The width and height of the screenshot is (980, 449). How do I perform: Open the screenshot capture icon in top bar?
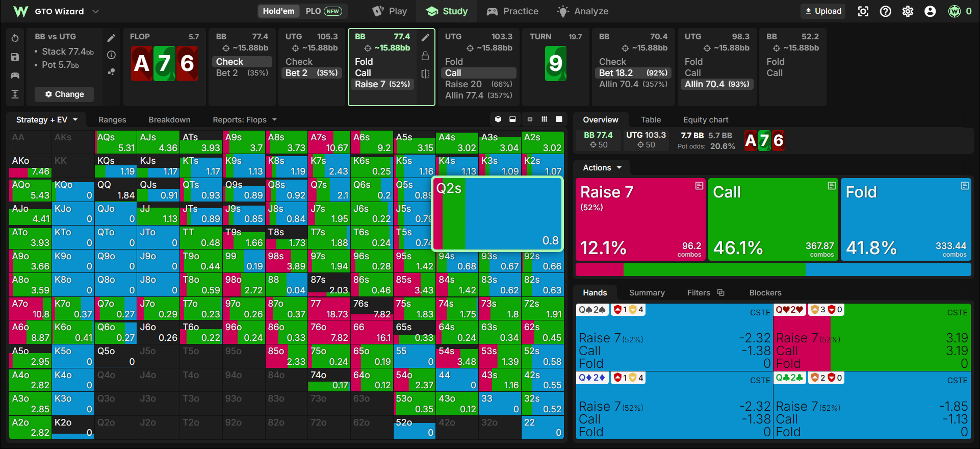click(863, 11)
